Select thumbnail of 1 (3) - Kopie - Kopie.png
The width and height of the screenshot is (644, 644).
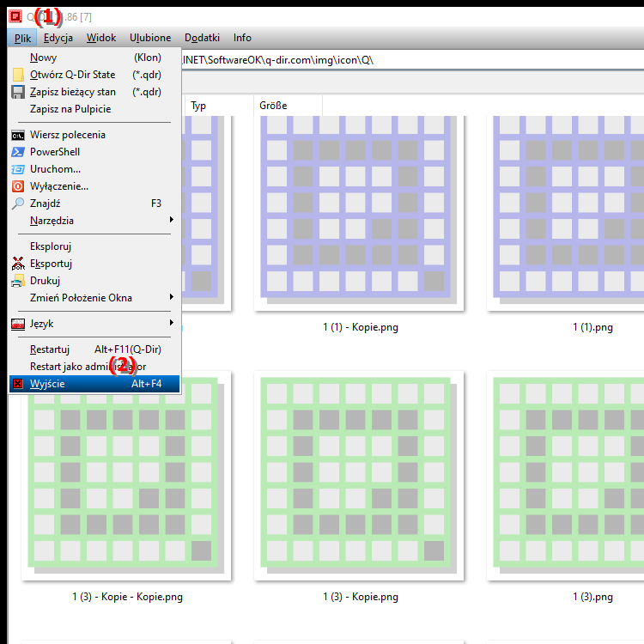point(126,476)
